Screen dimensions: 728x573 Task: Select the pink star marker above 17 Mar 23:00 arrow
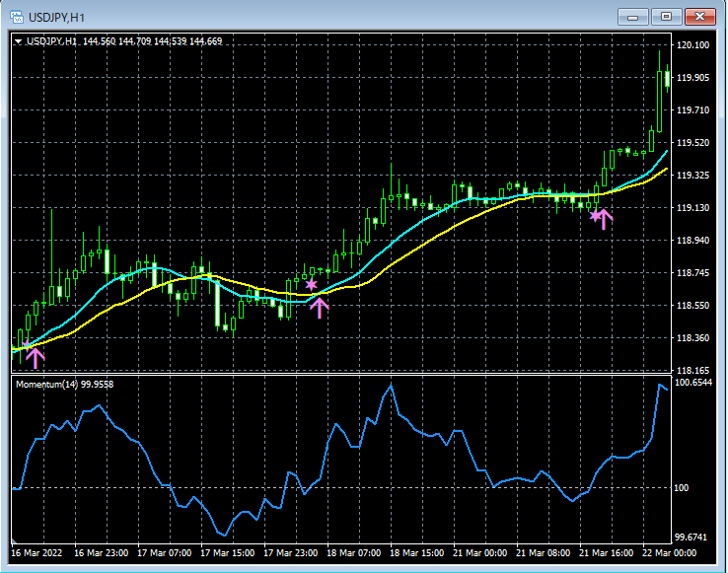pos(311,284)
